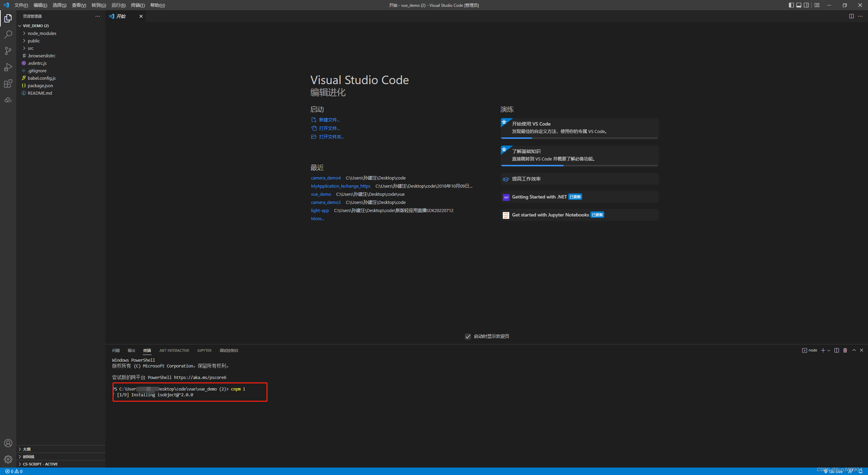Maximize the terminal panel with up chevron
Image resolution: width=868 pixels, height=475 pixels.
[854, 350]
